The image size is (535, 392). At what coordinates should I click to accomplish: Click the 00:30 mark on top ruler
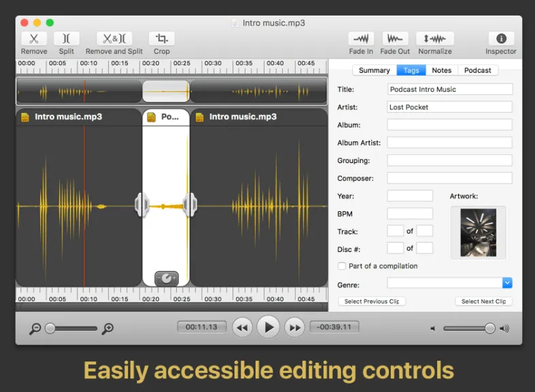point(213,63)
